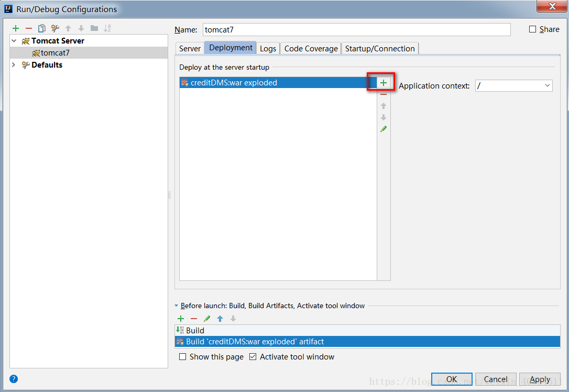Switch to the Server tab
The image size is (569, 392).
coord(190,49)
